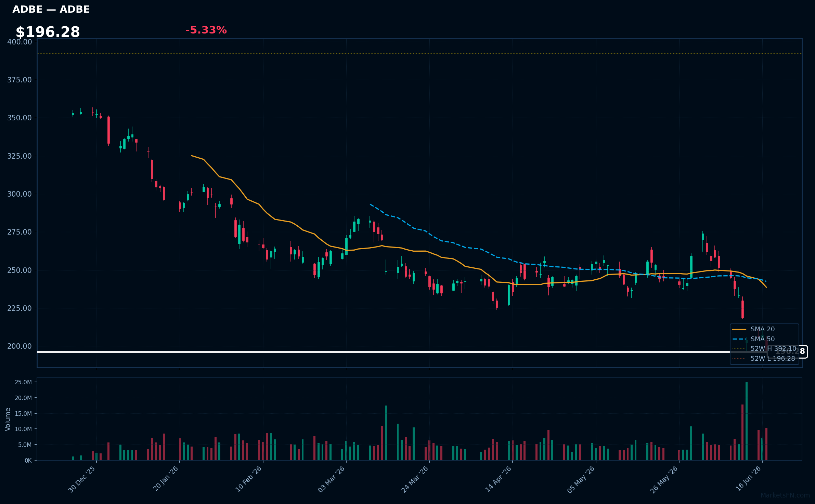Screen dimensions: 815x504
Task: Click the 20.0M volume axis label
Action: 23,398
